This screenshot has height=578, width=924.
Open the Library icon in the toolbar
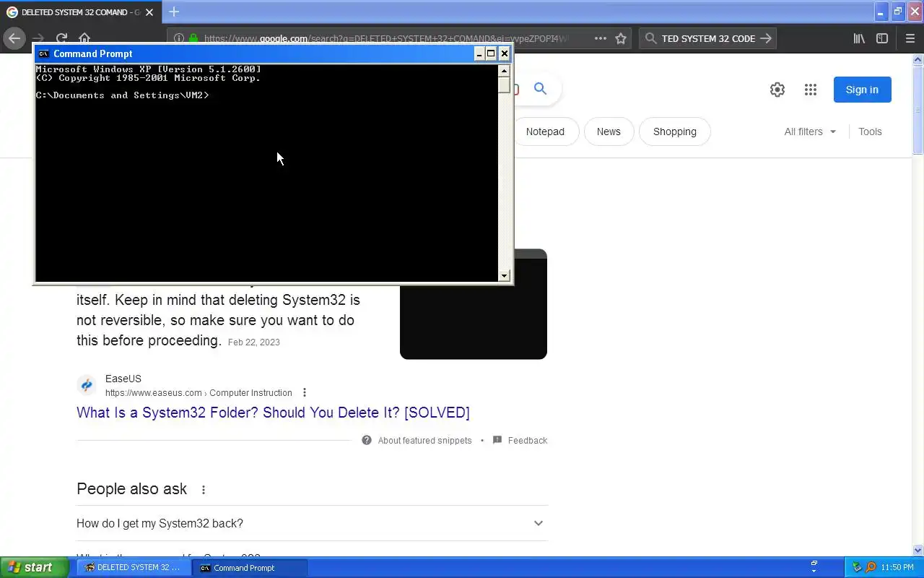coord(859,38)
